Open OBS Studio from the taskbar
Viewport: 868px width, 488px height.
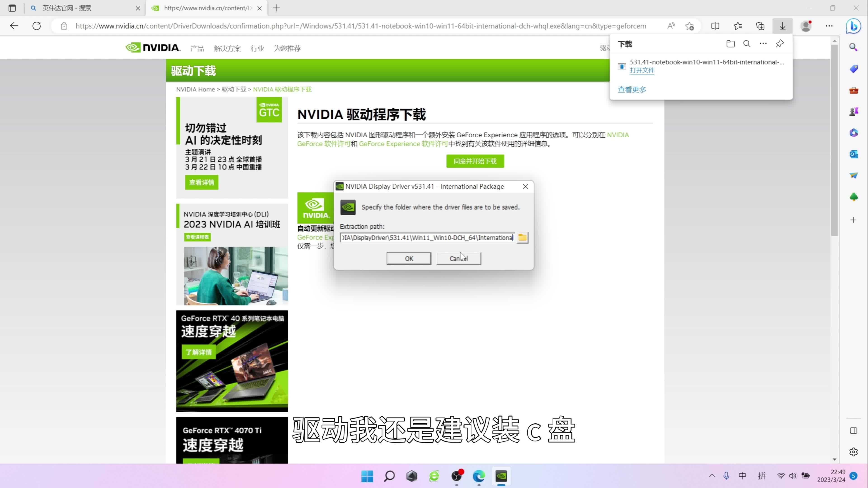[457, 476]
